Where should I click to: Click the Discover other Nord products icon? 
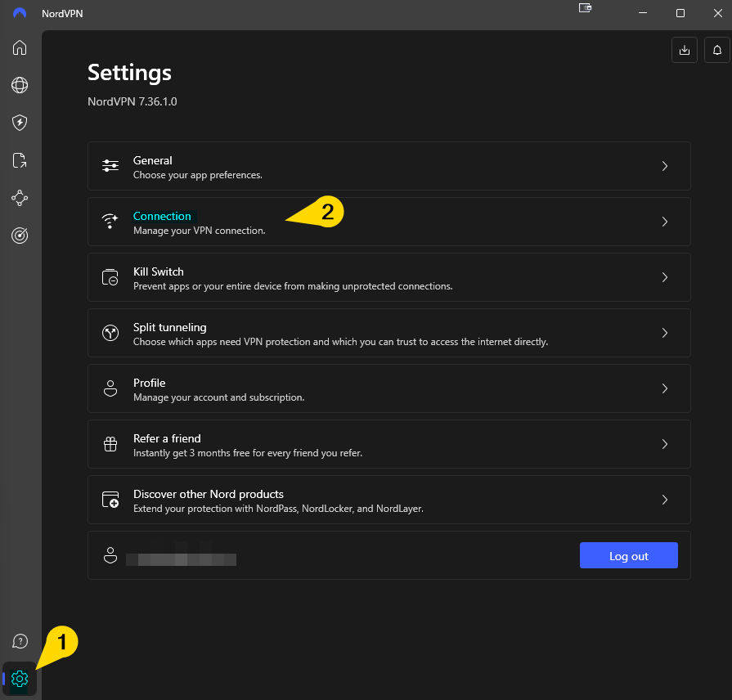pyautogui.click(x=110, y=500)
